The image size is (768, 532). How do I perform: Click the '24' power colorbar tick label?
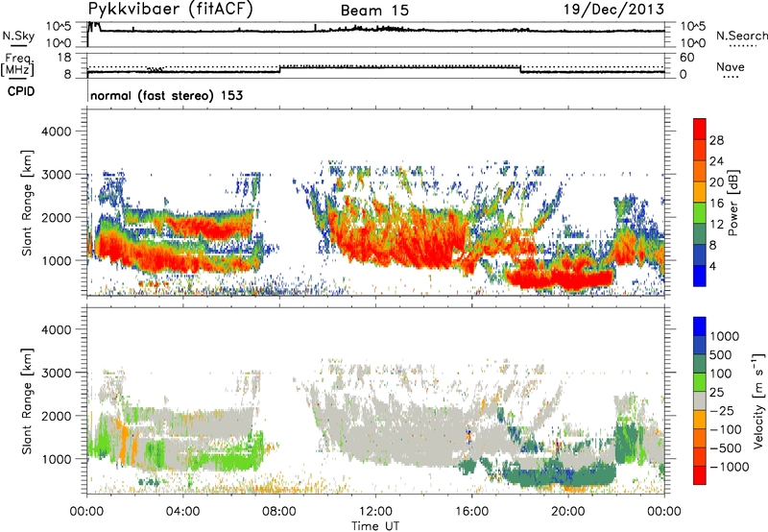716,161
